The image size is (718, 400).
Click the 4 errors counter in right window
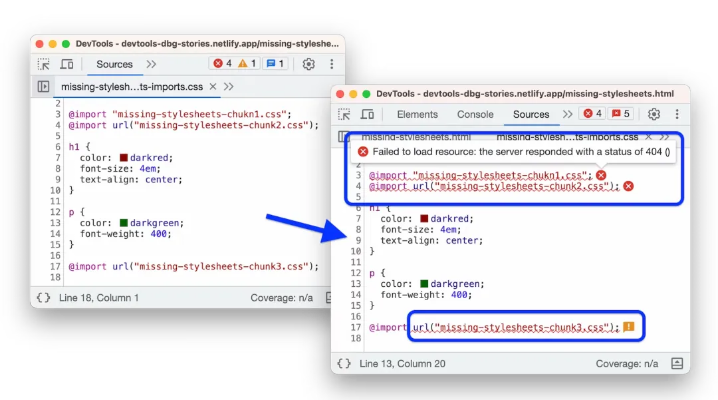tap(592, 115)
